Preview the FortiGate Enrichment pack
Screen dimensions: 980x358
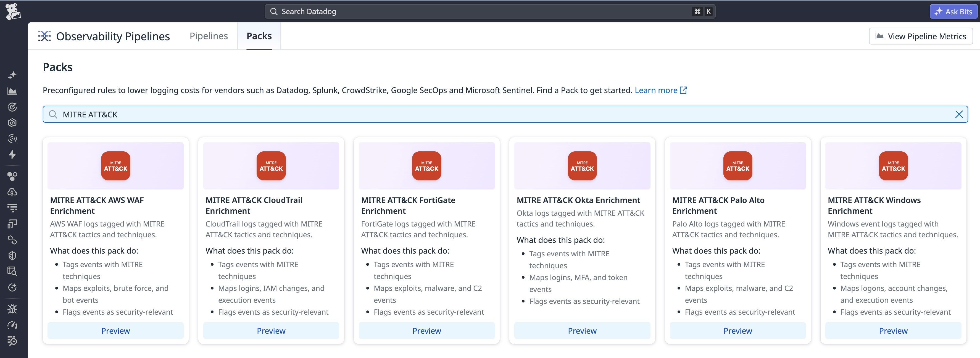pos(426,331)
